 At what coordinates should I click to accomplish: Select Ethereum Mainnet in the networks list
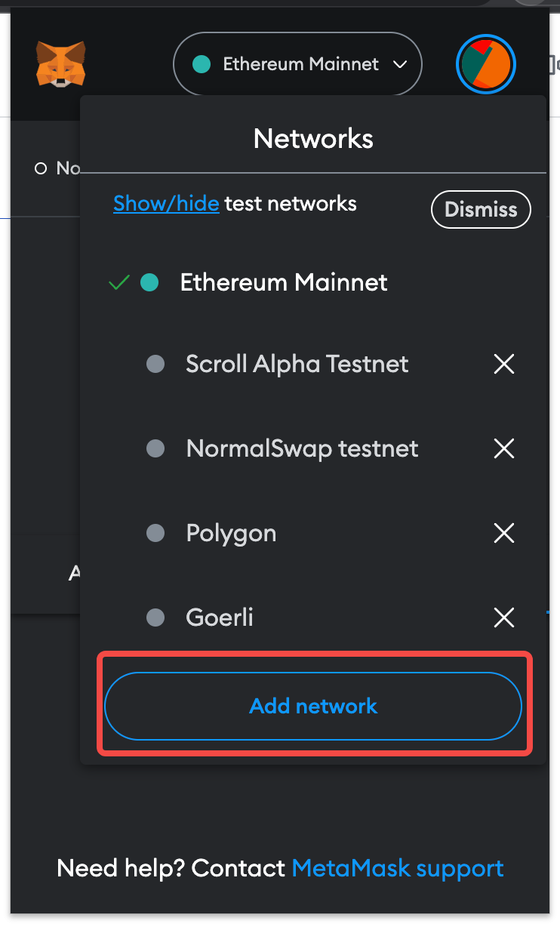tap(283, 282)
